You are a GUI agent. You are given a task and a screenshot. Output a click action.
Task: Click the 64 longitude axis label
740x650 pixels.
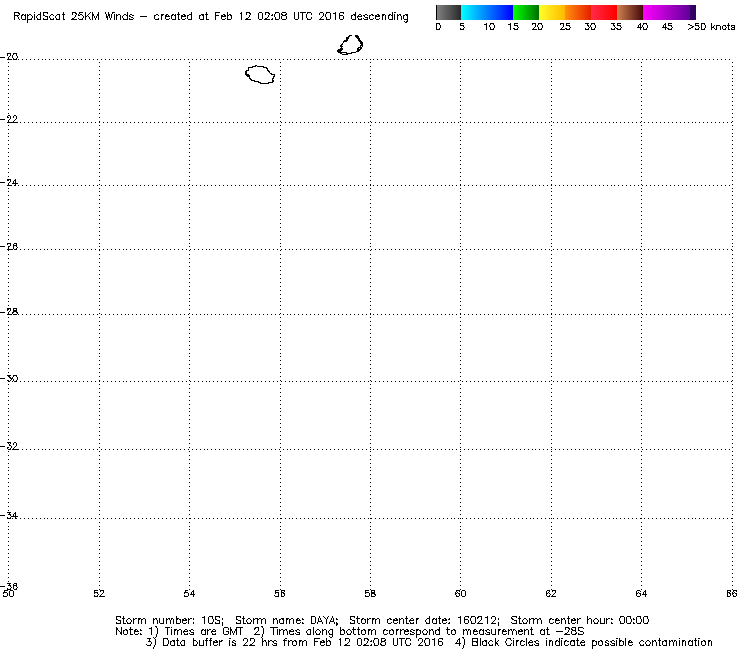[641, 593]
